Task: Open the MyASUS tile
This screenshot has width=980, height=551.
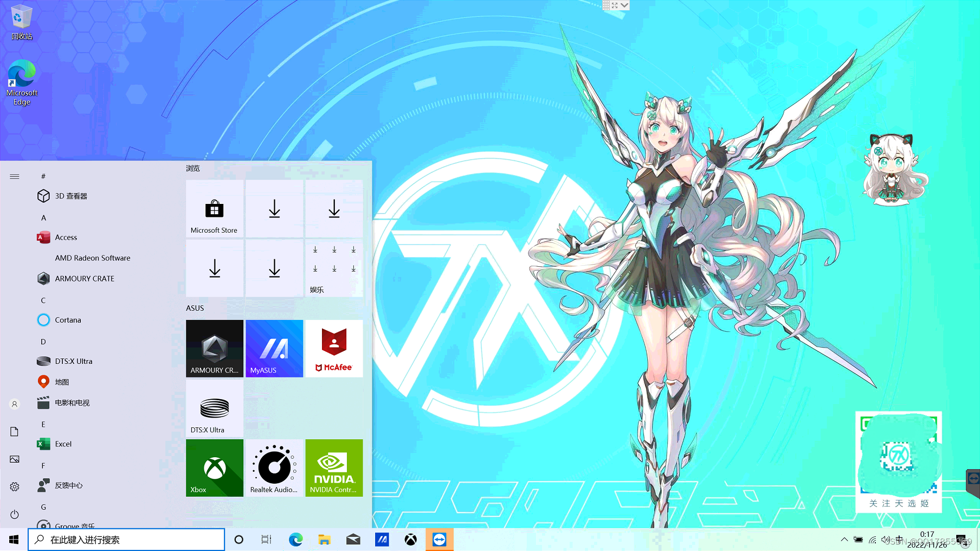Action: 274,349
